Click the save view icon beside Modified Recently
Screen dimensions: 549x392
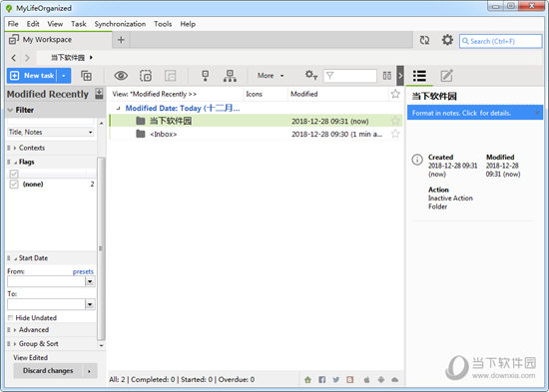100,94
